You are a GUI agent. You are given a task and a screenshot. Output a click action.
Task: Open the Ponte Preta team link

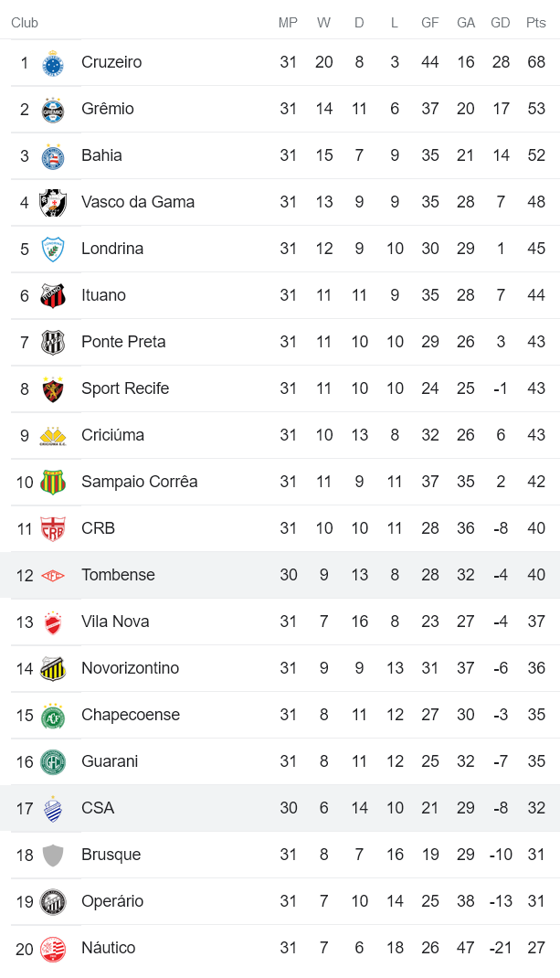tap(123, 342)
